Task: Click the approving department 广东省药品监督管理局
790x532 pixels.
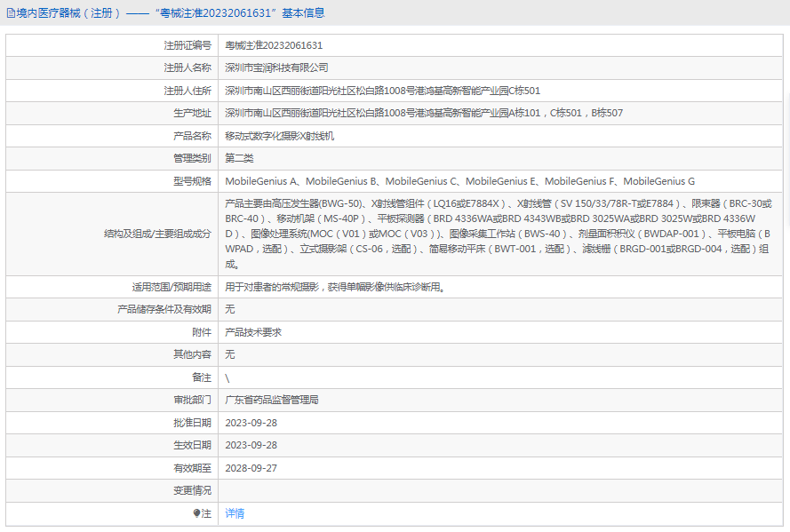Action: point(272,401)
